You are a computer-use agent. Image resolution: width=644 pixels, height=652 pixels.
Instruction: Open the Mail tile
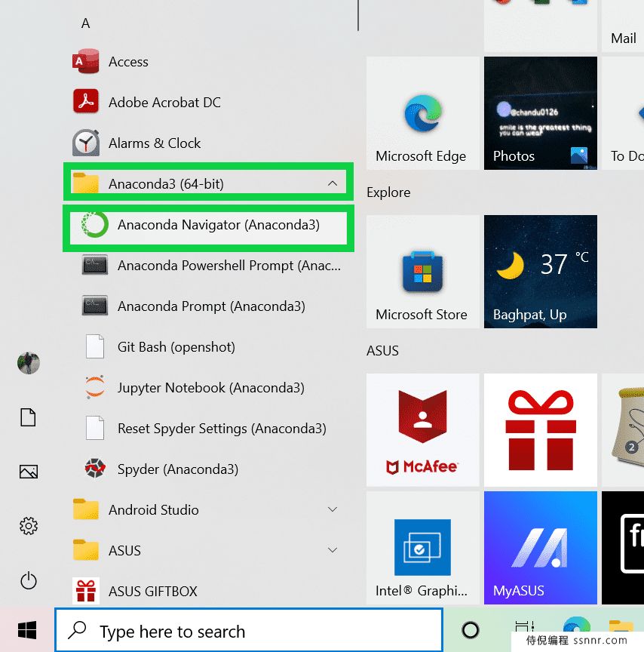click(623, 26)
